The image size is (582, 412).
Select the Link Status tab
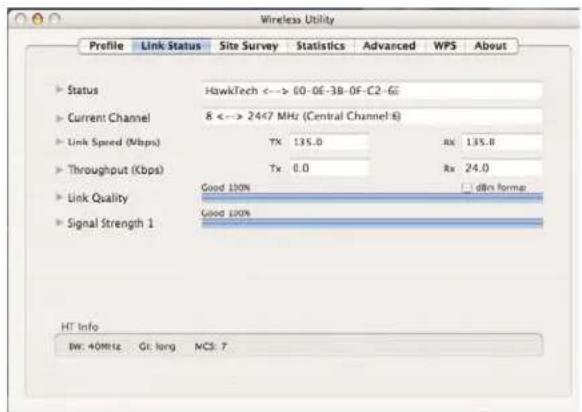[x=171, y=46]
